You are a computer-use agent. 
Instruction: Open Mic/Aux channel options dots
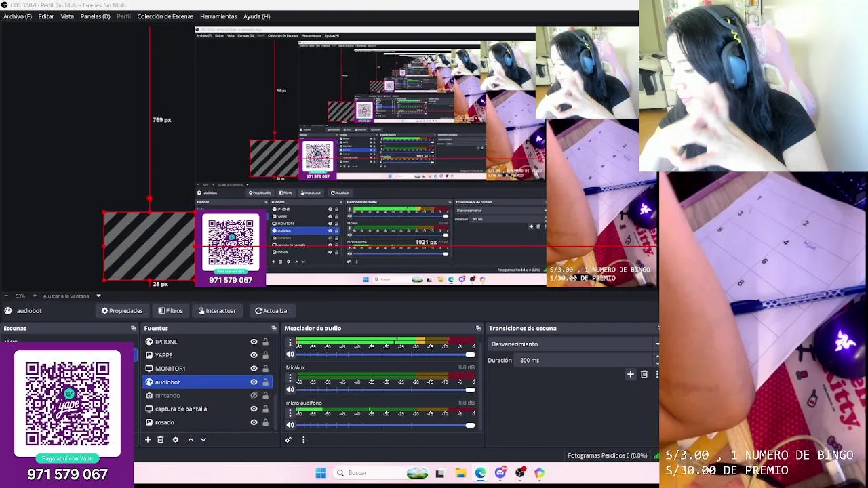[290, 378]
